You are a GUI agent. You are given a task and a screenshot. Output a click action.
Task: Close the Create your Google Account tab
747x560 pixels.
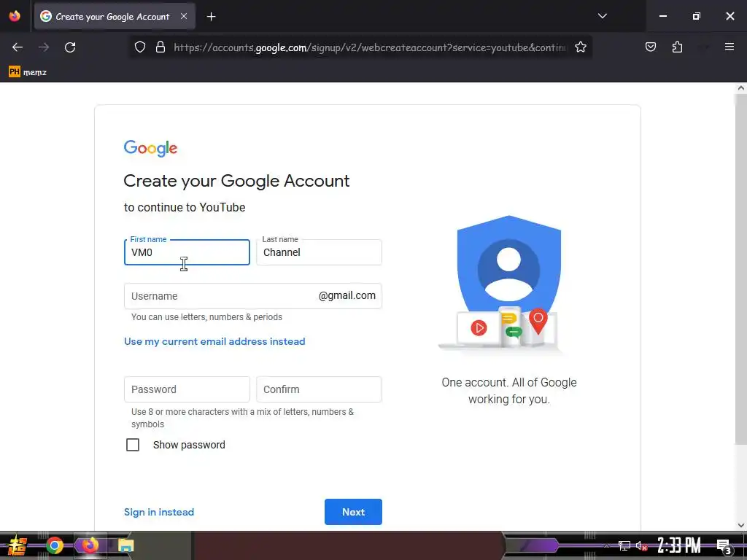184,16
